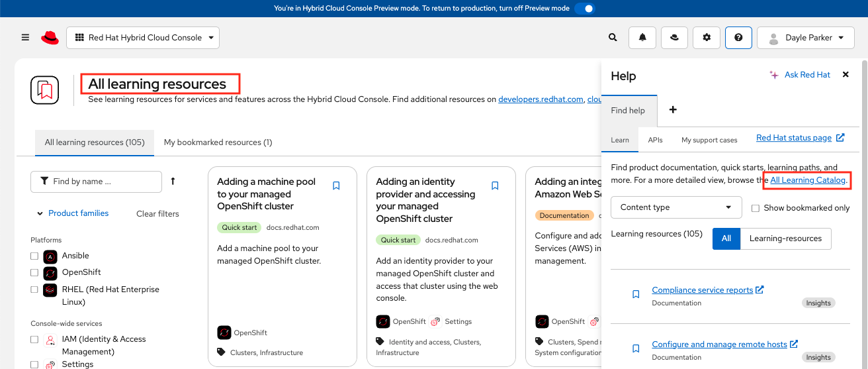Click the Red Hat logo
The height and width of the screenshot is (369, 868).
pyautogui.click(x=50, y=38)
